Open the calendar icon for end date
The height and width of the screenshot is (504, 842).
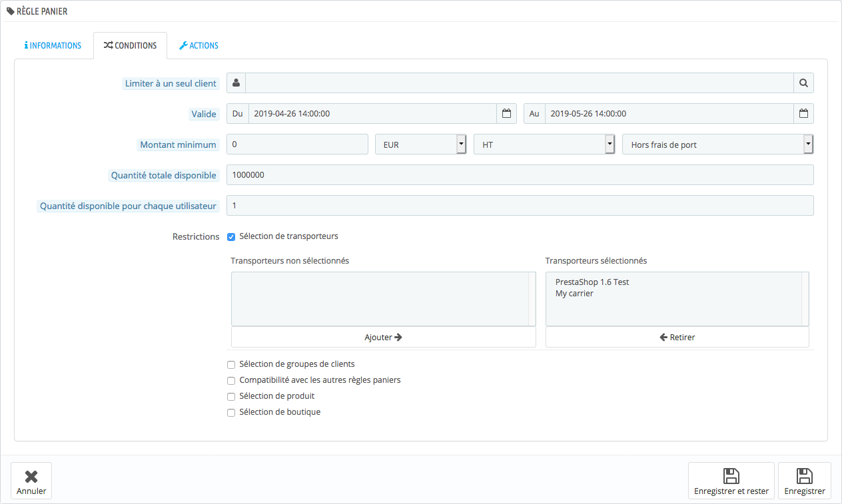[x=803, y=114]
